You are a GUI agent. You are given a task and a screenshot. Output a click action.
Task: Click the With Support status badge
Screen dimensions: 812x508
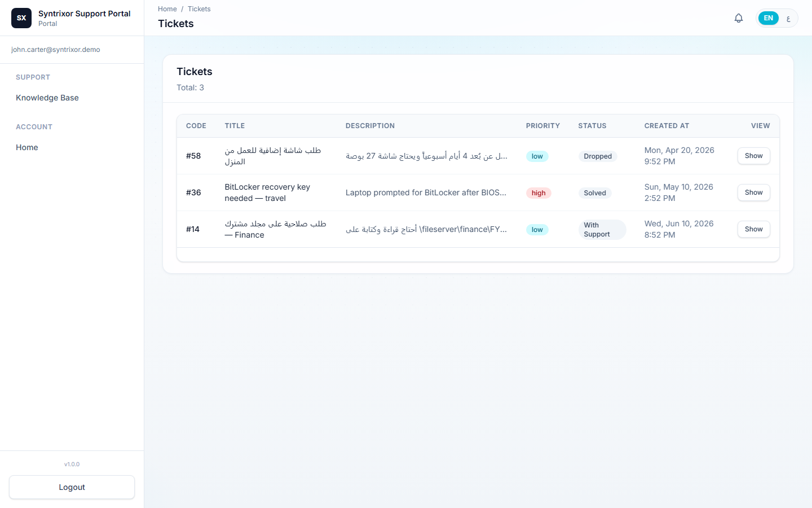tap(602, 230)
